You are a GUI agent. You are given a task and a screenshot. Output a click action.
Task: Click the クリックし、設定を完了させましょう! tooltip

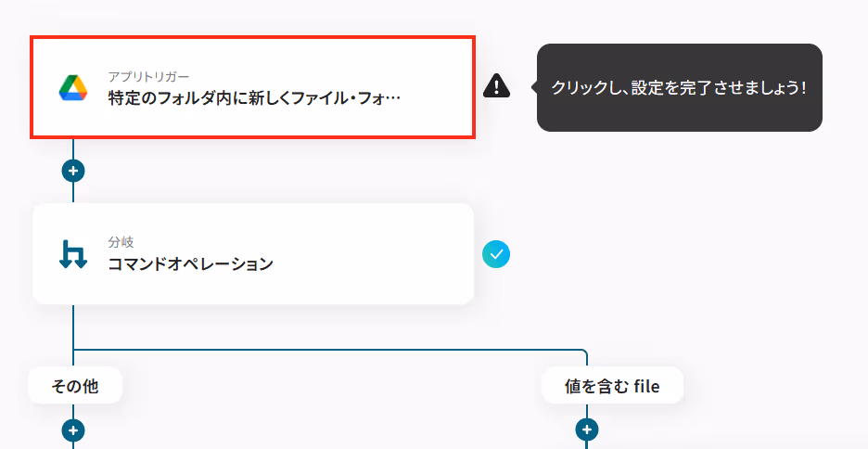pos(679,87)
